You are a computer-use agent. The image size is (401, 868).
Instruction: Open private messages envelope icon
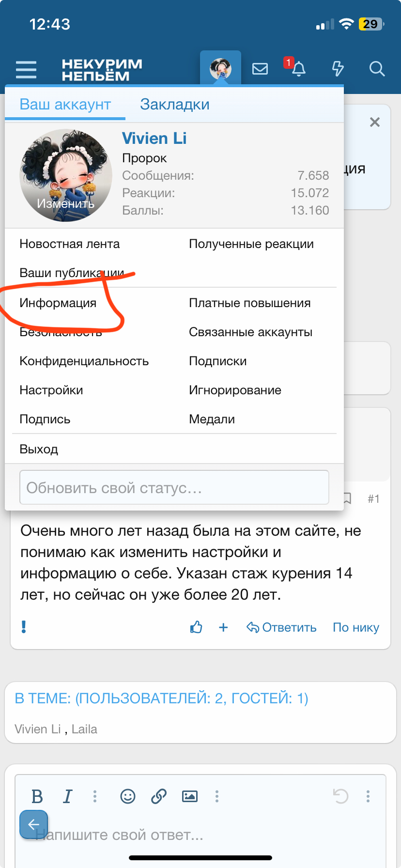tap(260, 69)
